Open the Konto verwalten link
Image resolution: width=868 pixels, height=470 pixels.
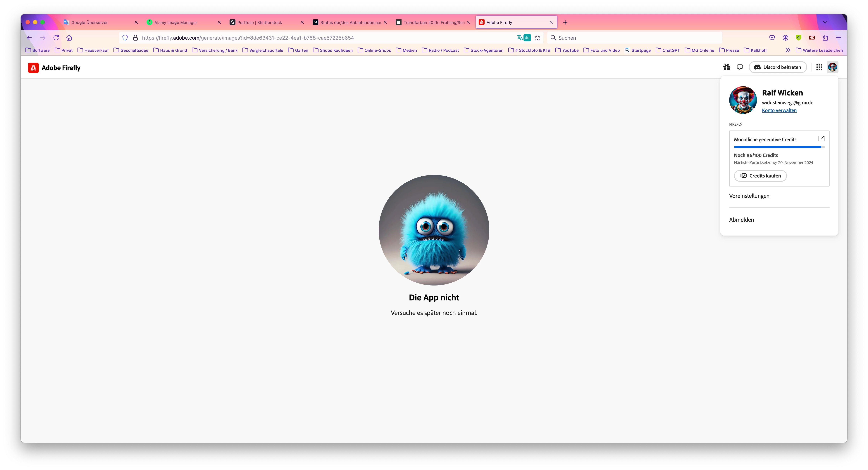[779, 110]
